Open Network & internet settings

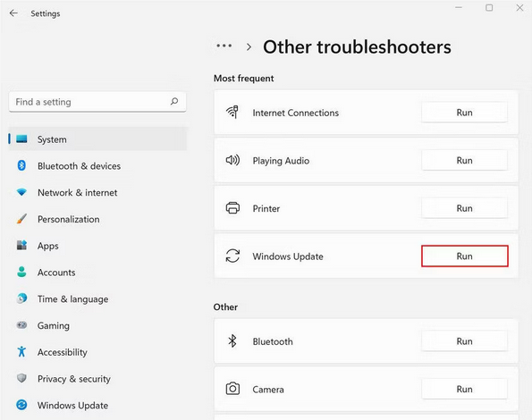click(97, 192)
